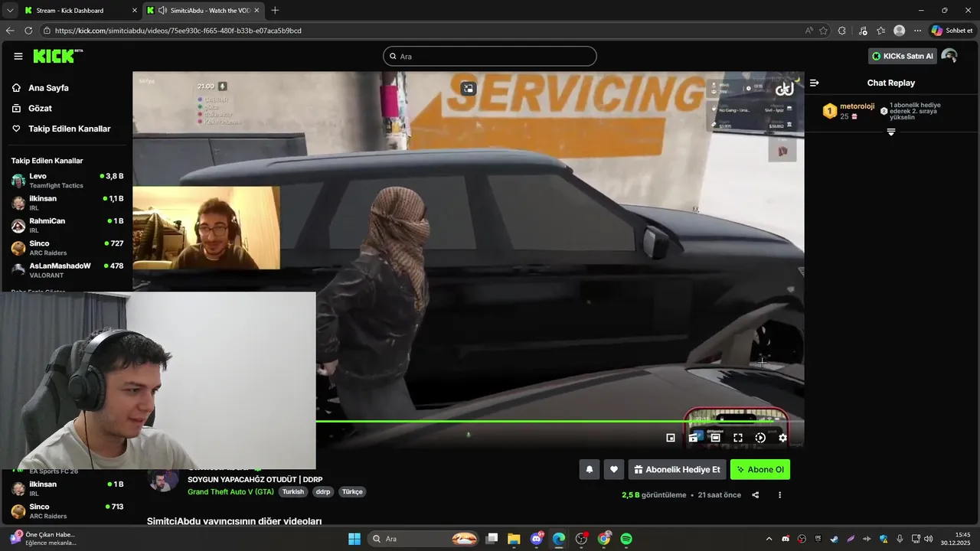Switch player to theater mode
The image size is (980, 551).
point(715,438)
